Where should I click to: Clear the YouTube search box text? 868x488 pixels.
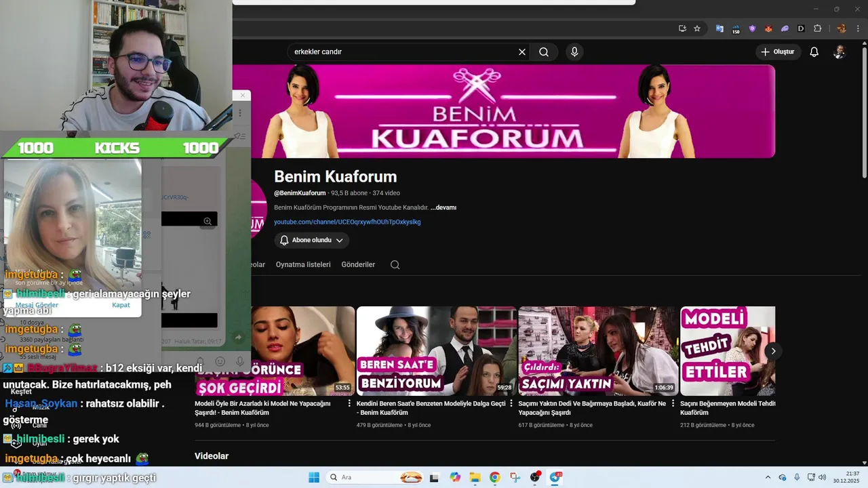pos(522,52)
